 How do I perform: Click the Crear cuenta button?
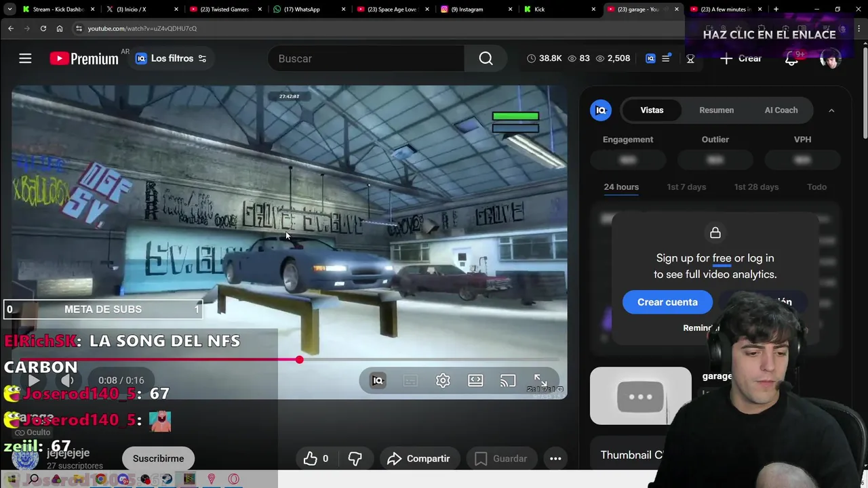(667, 302)
